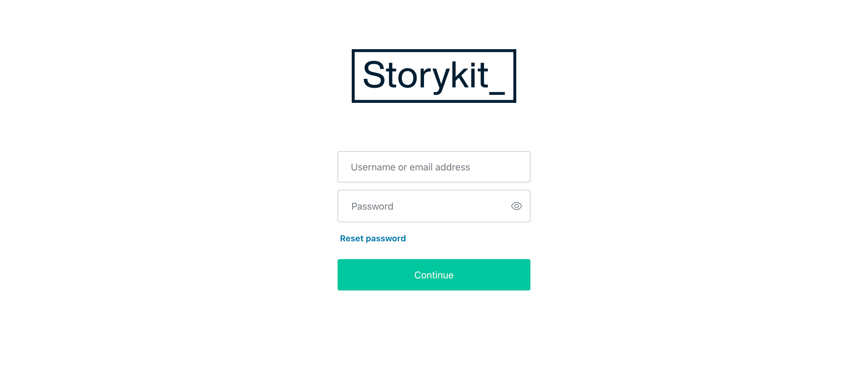868x371 pixels.
Task: Click the underscore in the Storykit logo
Action: (x=497, y=93)
